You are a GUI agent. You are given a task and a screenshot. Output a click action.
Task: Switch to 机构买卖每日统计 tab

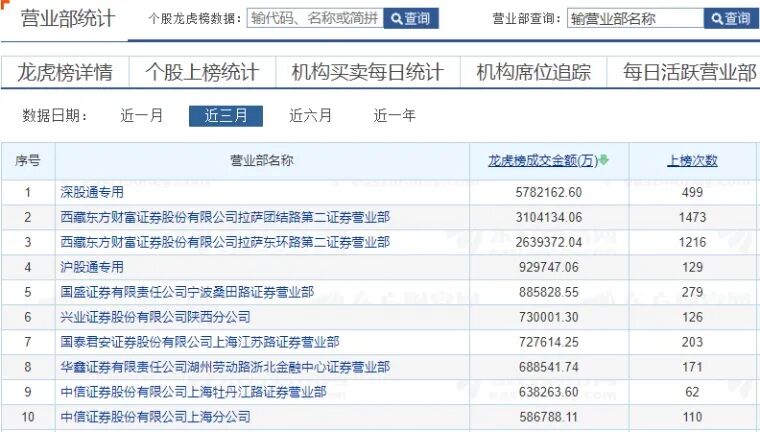[368, 72]
